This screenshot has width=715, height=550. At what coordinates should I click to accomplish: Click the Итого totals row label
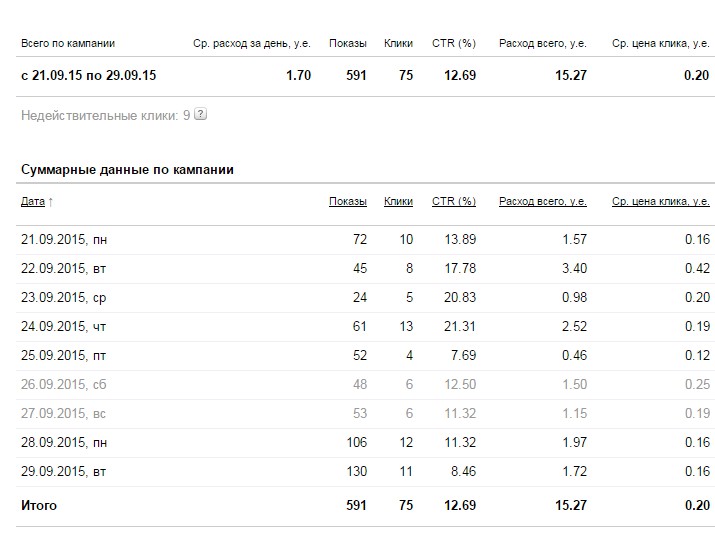click(39, 505)
